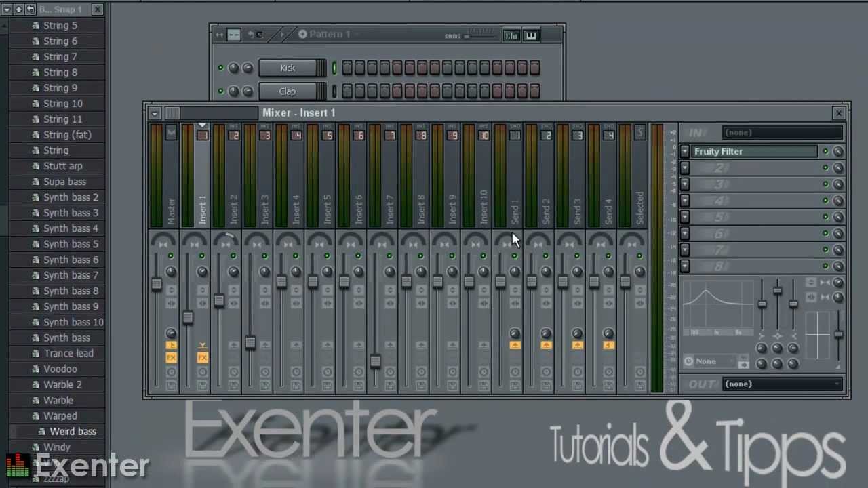868x488 pixels.
Task: Open effect slot 2 options arrow
Action: (685, 168)
